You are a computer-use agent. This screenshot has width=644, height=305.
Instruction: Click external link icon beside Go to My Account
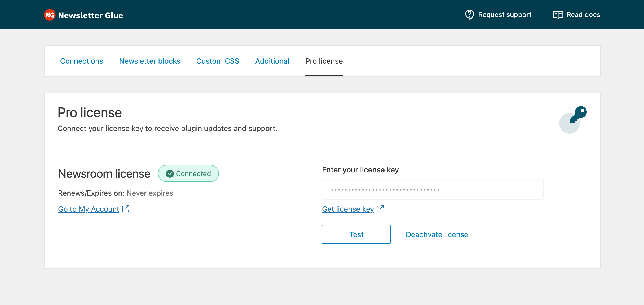pyautogui.click(x=126, y=209)
